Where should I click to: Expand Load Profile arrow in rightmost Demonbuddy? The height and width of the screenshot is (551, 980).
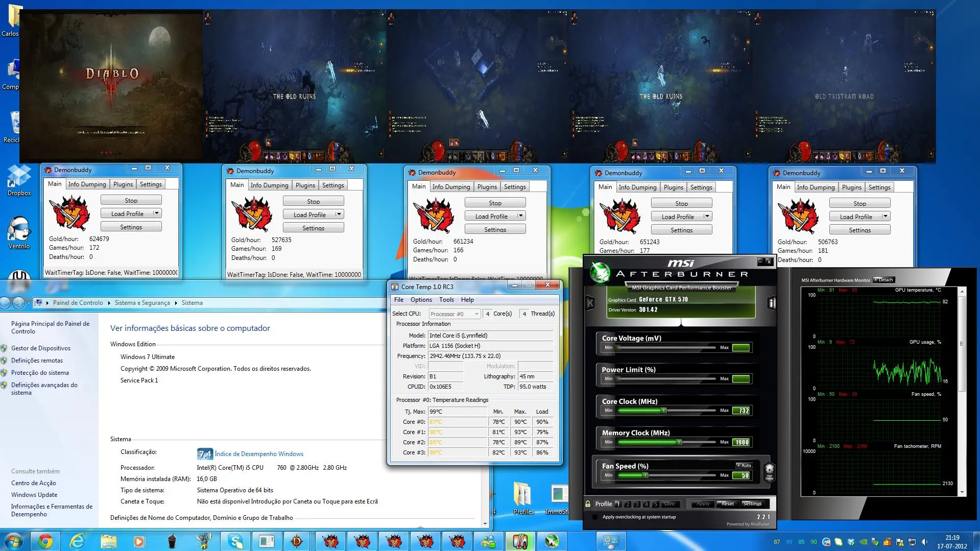(x=885, y=217)
